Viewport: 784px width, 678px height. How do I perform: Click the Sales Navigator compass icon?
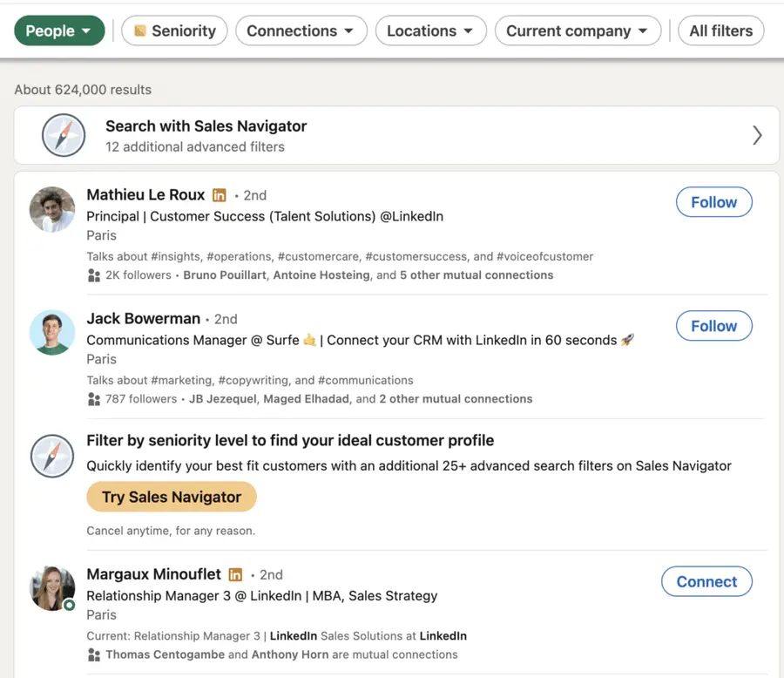pyautogui.click(x=64, y=135)
